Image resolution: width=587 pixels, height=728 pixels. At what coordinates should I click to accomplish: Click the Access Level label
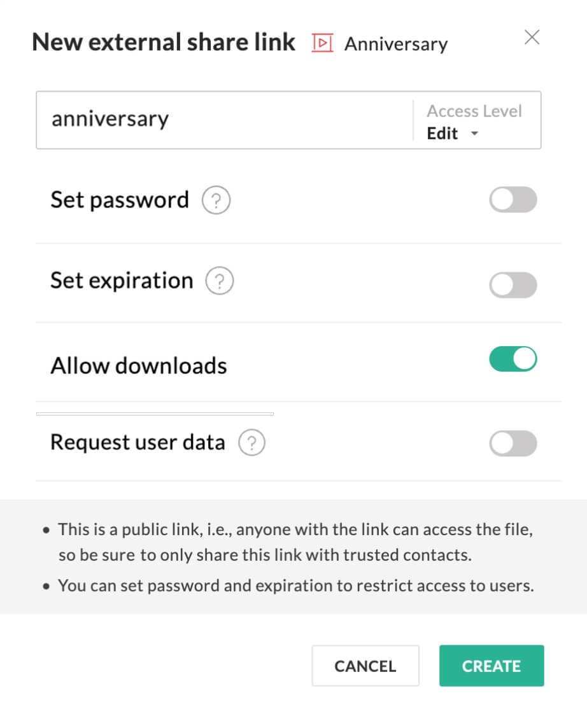tap(474, 111)
